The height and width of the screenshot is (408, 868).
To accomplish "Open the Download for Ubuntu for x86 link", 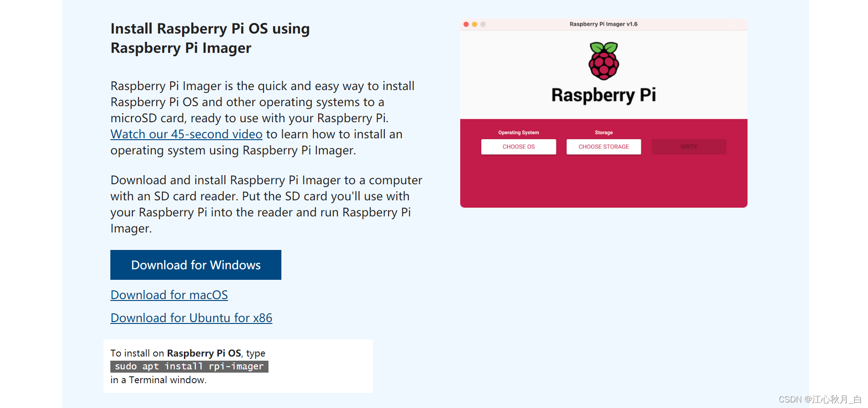I will point(191,318).
